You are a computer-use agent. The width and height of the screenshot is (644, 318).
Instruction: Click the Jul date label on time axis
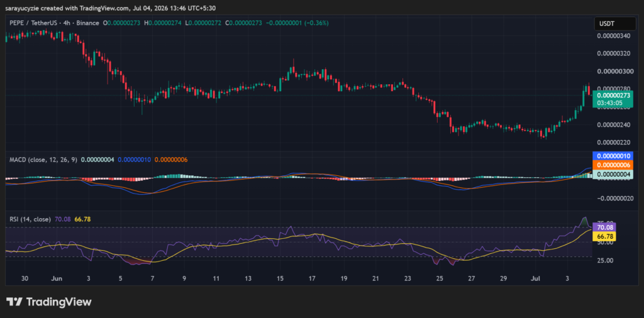pyautogui.click(x=535, y=278)
